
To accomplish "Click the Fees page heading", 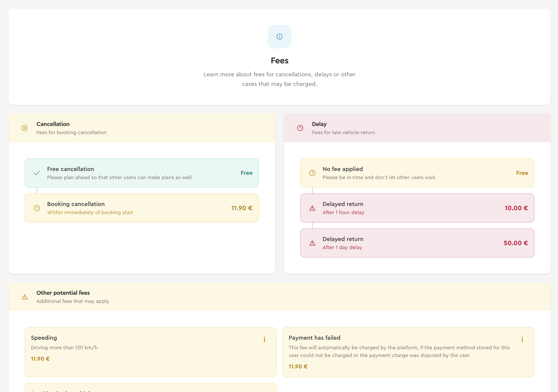I will tap(279, 61).
